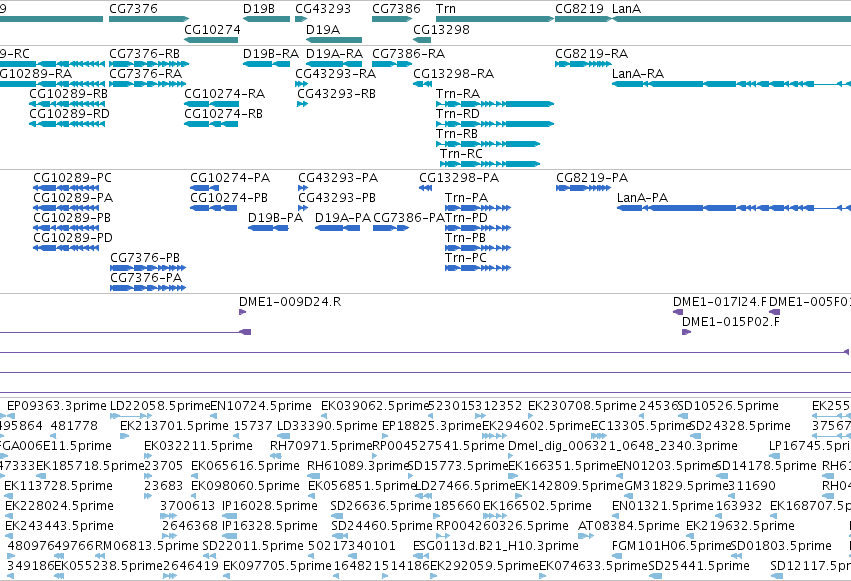Select the LanA gene label
The height and width of the screenshot is (581, 851).
[626, 9]
